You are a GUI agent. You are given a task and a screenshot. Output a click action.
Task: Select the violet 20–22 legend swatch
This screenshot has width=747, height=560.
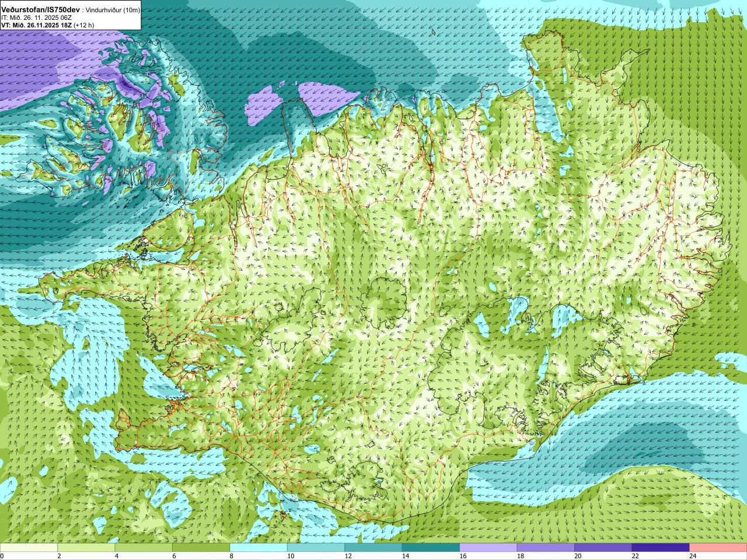coord(603,548)
